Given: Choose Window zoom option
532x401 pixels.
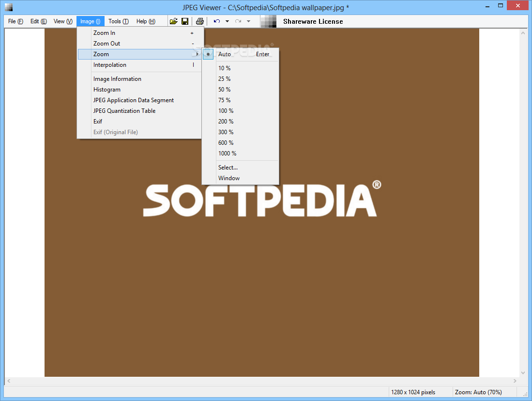Looking at the screenshot, I should point(240,178).
